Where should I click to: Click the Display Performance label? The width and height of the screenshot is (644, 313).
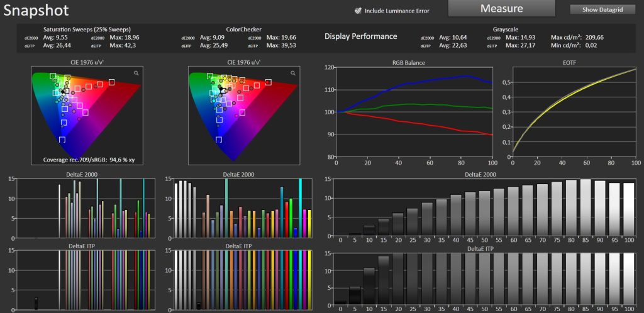point(360,36)
